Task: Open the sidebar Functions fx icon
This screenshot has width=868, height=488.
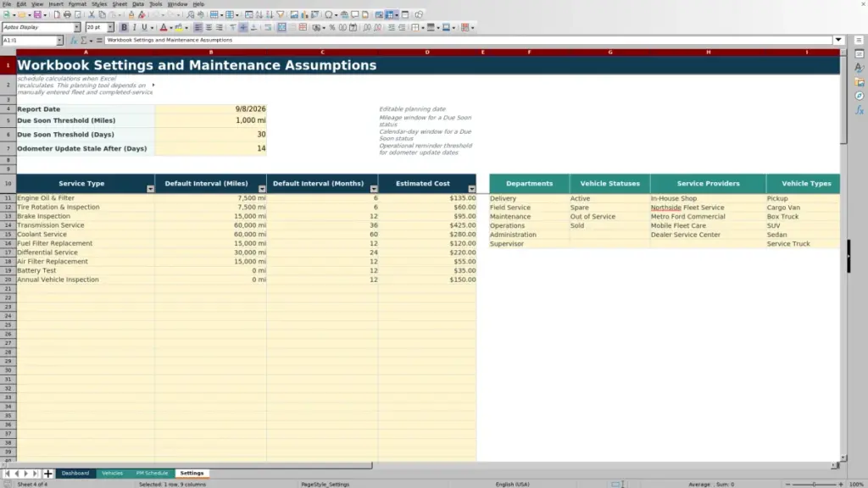Action: [860, 110]
